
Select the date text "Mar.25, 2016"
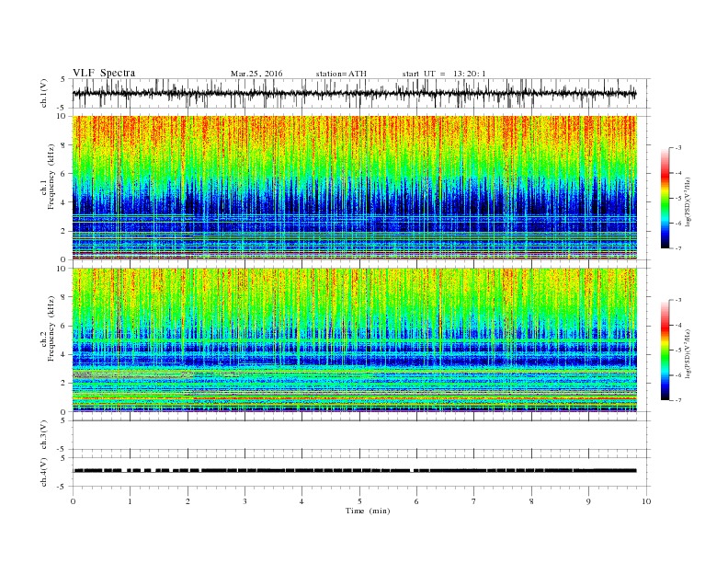tap(256, 74)
